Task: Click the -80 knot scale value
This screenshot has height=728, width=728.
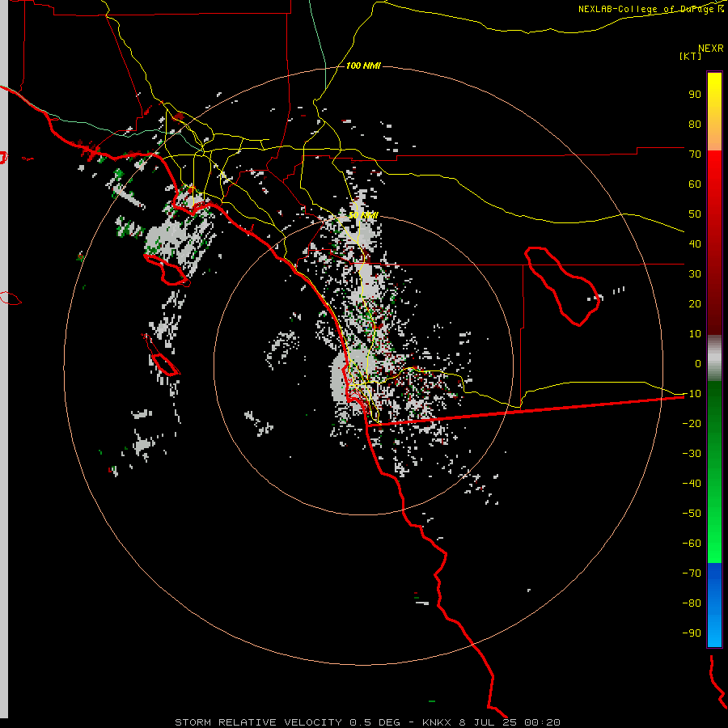Action: (692, 603)
